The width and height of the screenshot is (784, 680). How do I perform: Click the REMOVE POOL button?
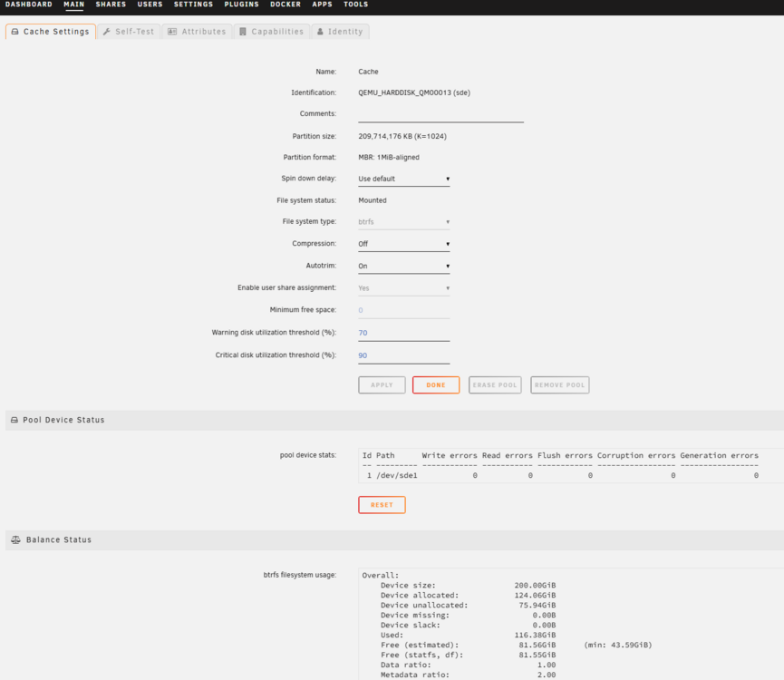[x=559, y=385]
